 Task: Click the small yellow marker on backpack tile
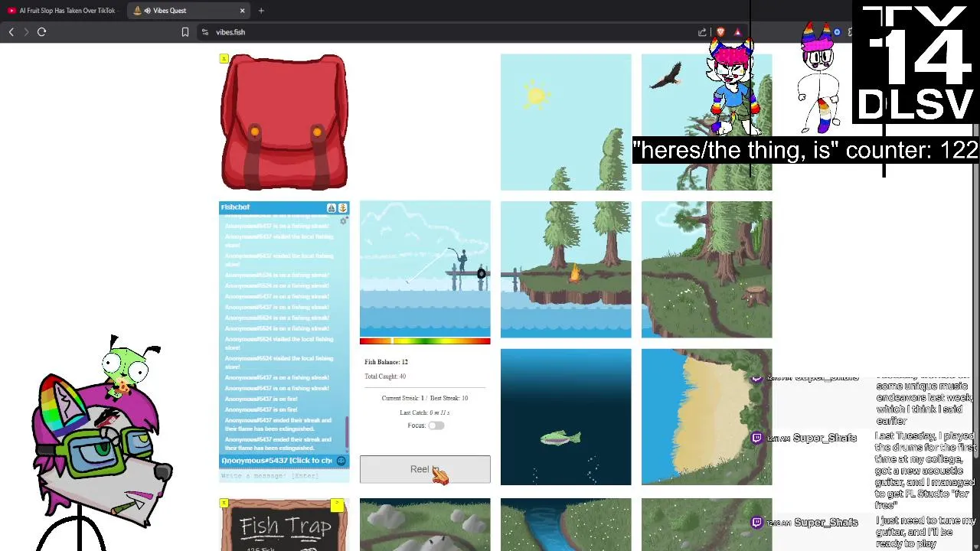(x=224, y=58)
